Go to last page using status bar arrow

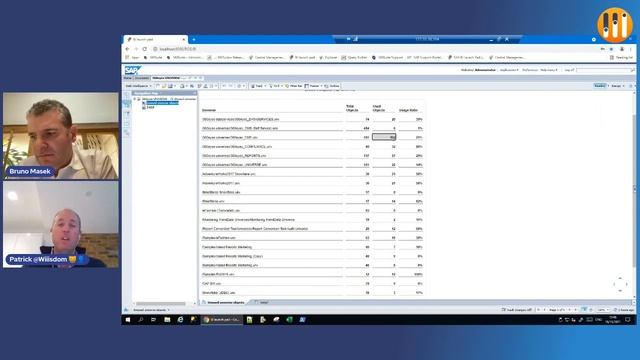tap(576, 310)
